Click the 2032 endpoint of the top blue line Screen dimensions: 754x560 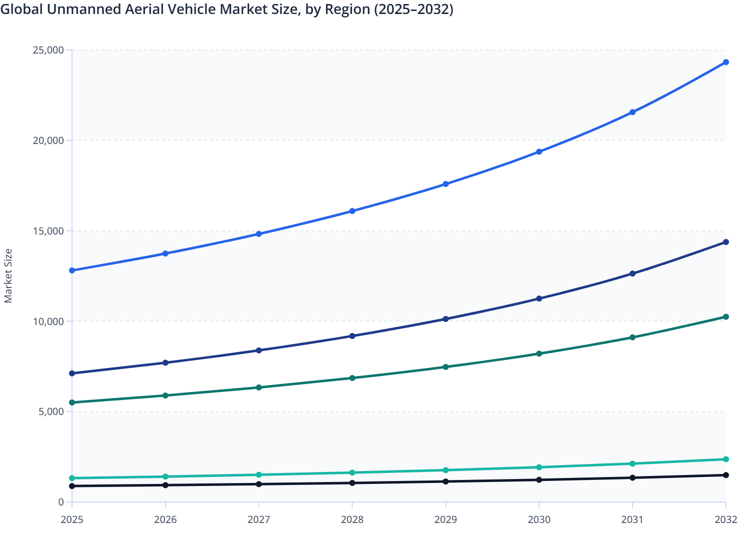tap(726, 62)
